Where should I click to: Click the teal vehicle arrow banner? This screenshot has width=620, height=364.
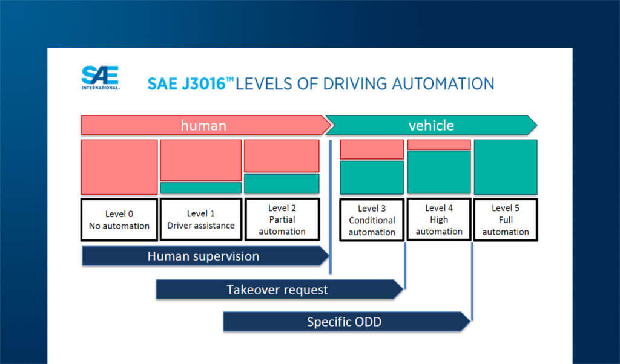click(430, 125)
